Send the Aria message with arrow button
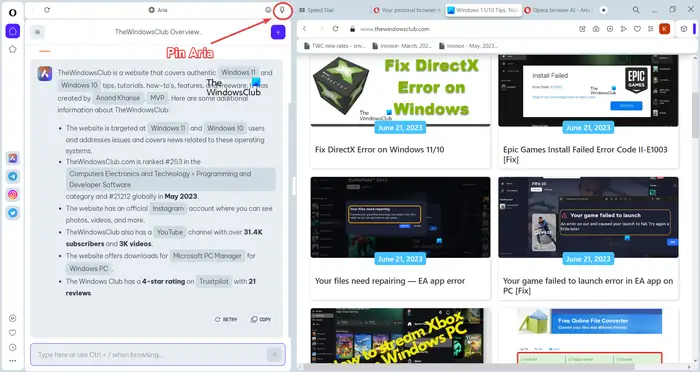 pyautogui.click(x=274, y=355)
